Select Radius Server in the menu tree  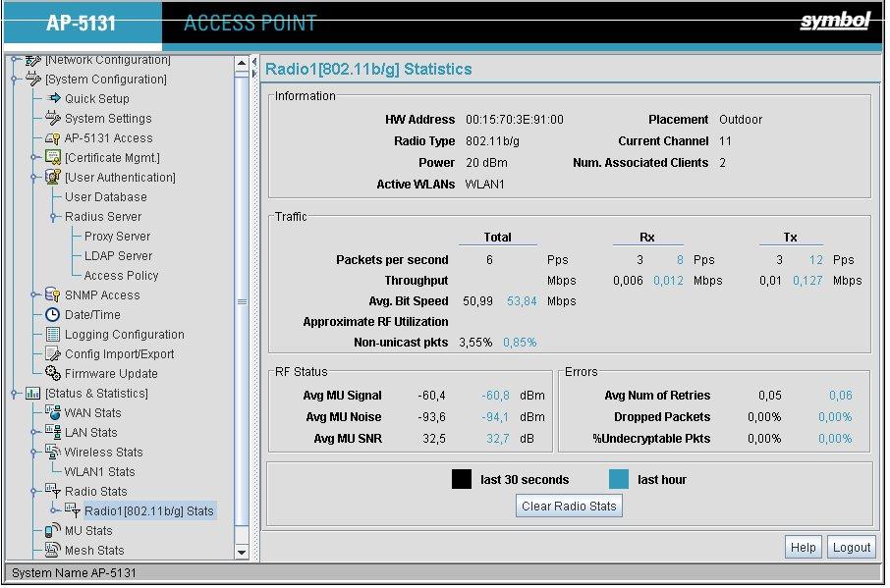click(103, 217)
